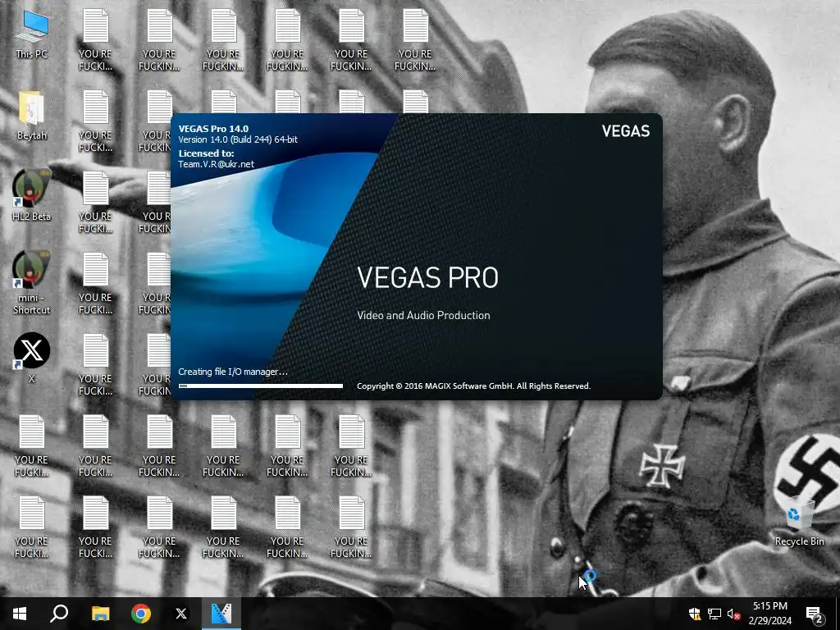Click the Version 14.0 (Build 244) 64-bit text
Viewport: 840px width, 630px height.
click(238, 139)
